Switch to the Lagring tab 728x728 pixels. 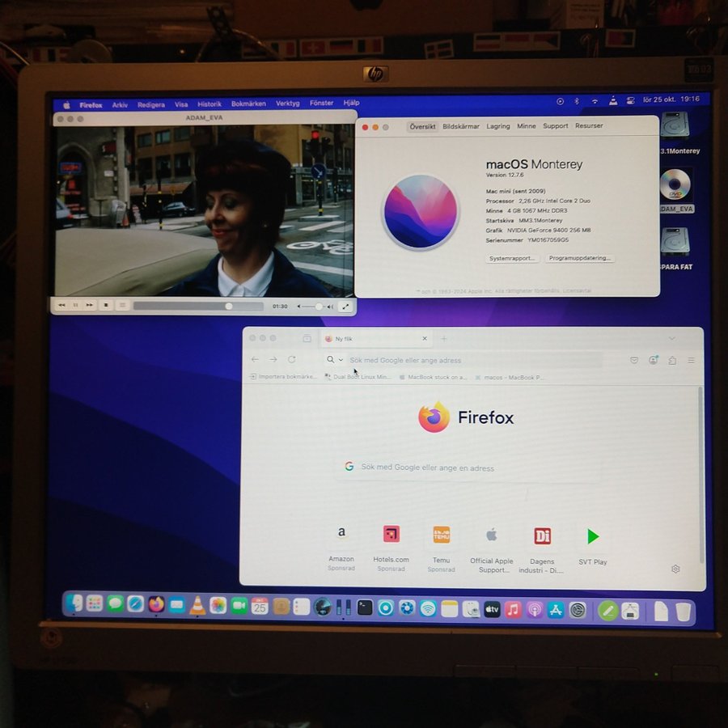click(498, 126)
